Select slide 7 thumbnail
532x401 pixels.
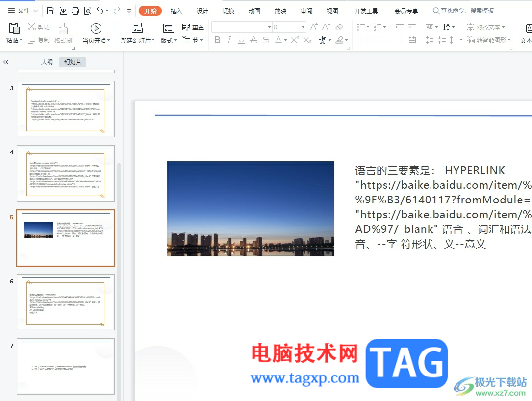[66, 366]
